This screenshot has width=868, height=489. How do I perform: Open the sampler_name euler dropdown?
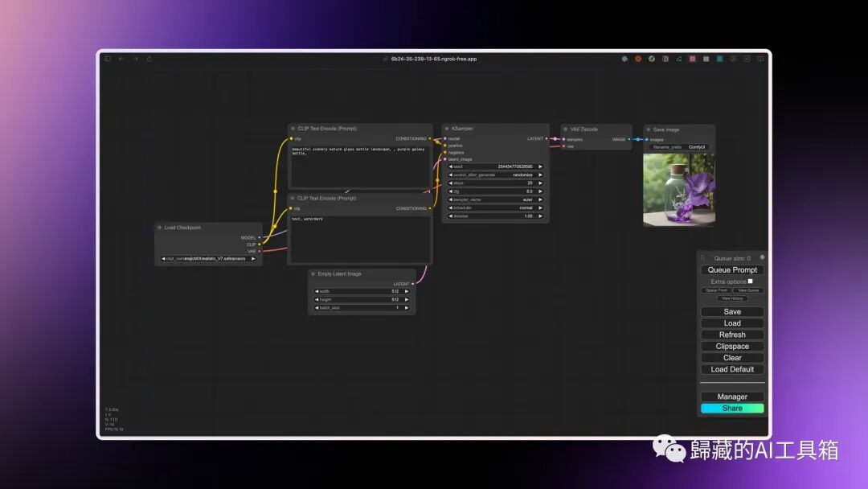(x=495, y=200)
